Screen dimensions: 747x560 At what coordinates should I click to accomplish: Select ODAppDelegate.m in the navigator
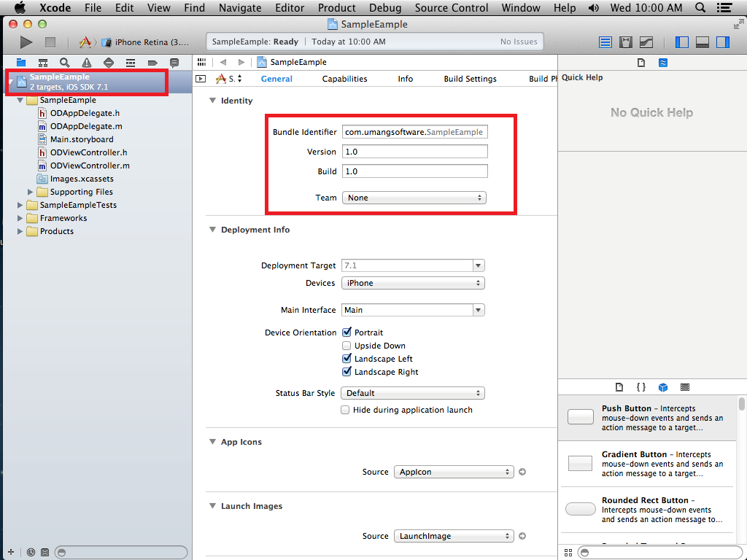(86, 126)
